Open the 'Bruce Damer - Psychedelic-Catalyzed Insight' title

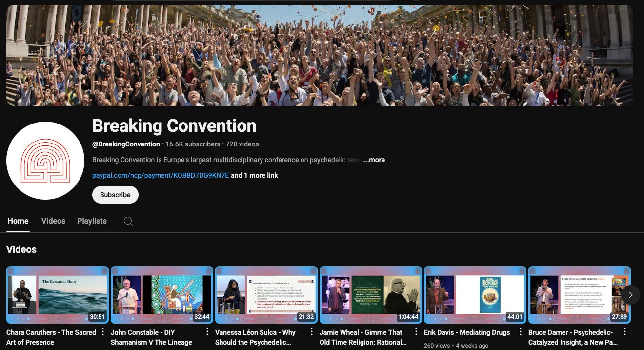tap(573, 337)
